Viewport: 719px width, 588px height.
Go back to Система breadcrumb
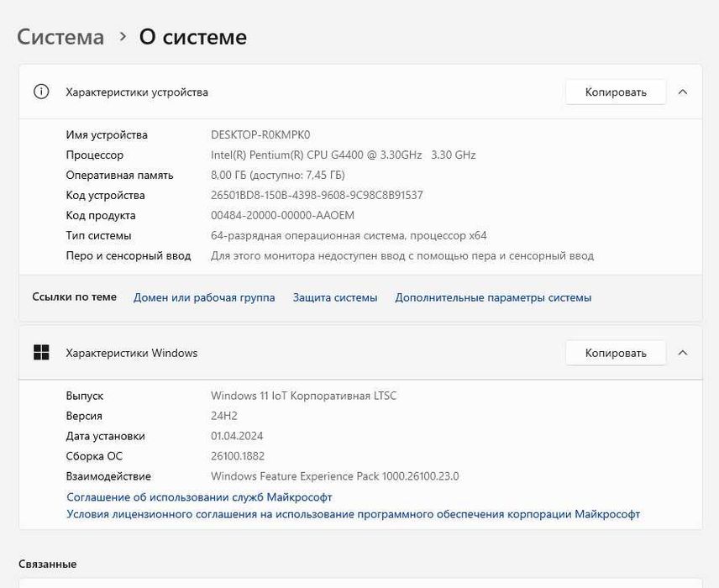[x=60, y=37]
